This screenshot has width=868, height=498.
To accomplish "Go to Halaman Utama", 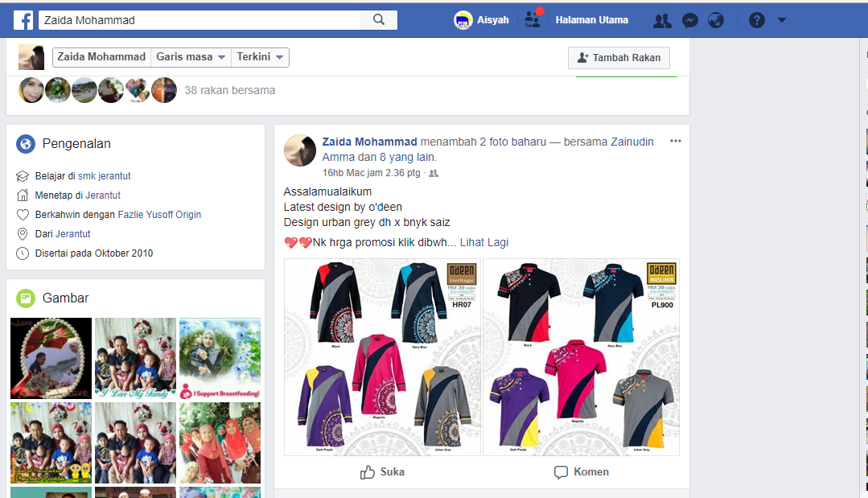I will click(591, 20).
